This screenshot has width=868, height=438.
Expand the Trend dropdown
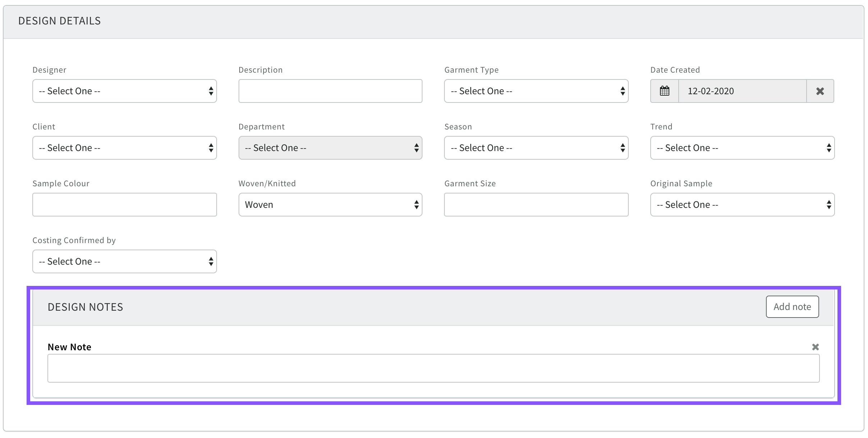(742, 148)
